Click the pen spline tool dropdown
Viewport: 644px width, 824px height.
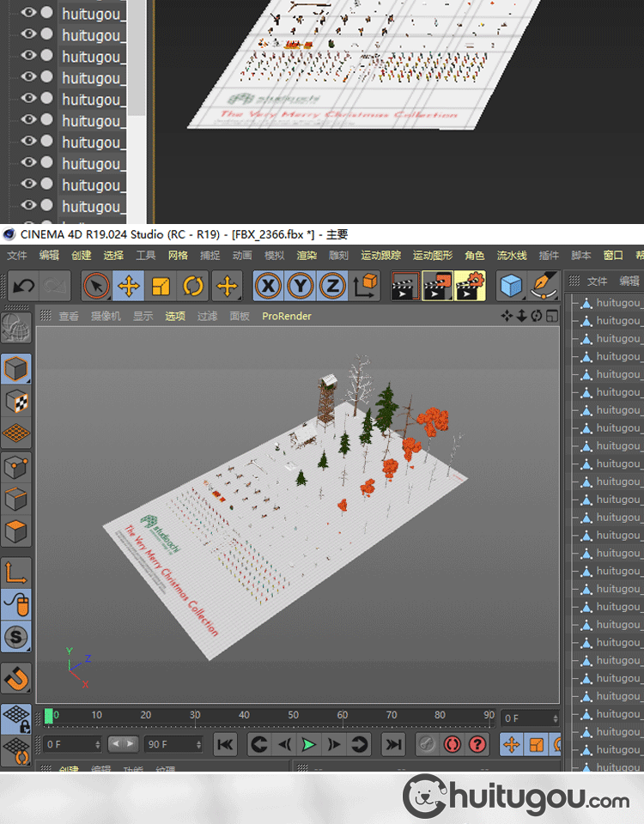pyautogui.click(x=543, y=286)
